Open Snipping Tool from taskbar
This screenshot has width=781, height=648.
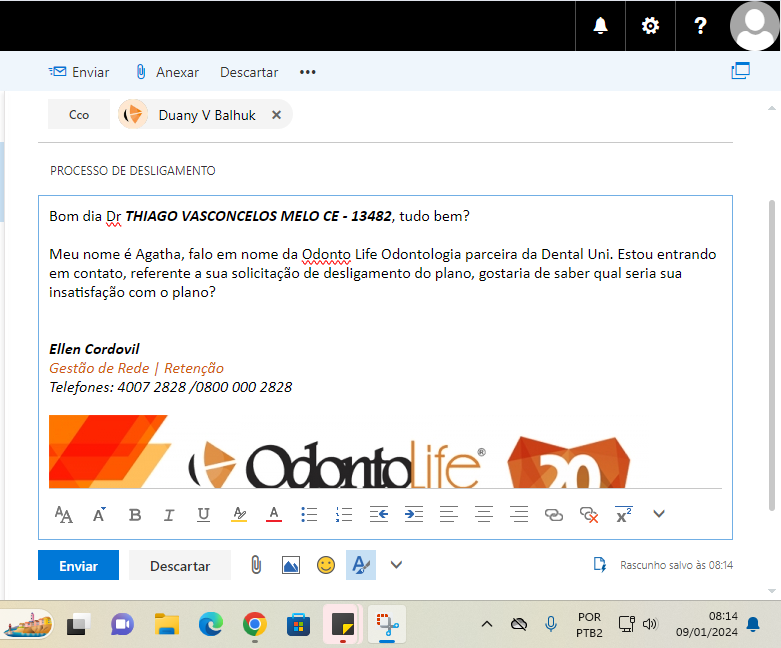[387, 625]
